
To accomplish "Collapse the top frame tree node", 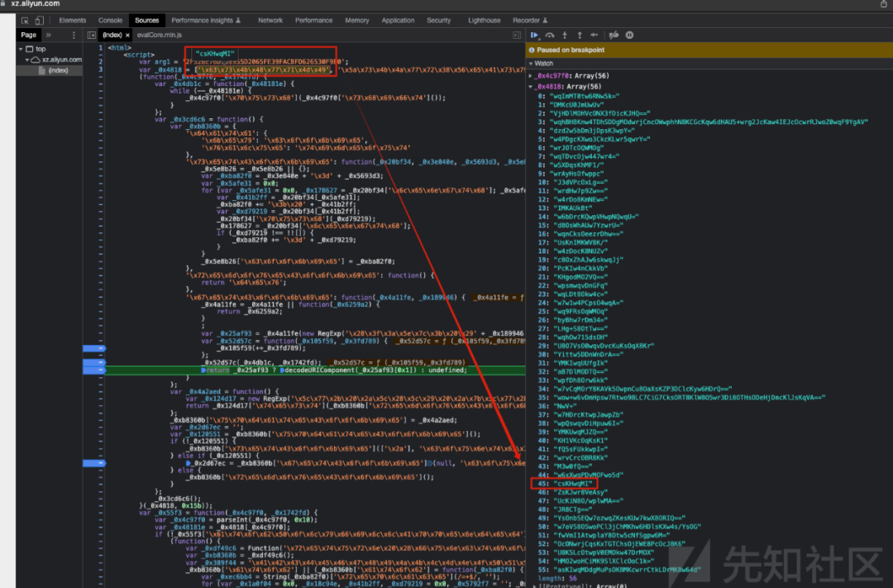I will tap(21, 49).
